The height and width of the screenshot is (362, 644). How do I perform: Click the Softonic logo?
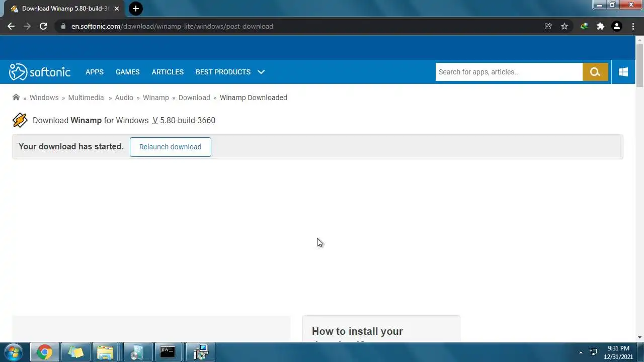[40, 72]
